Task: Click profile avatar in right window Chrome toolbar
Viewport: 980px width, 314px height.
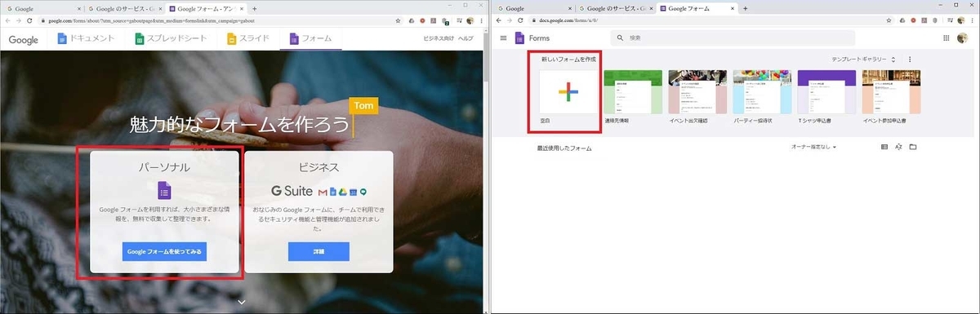Action: click(x=961, y=20)
